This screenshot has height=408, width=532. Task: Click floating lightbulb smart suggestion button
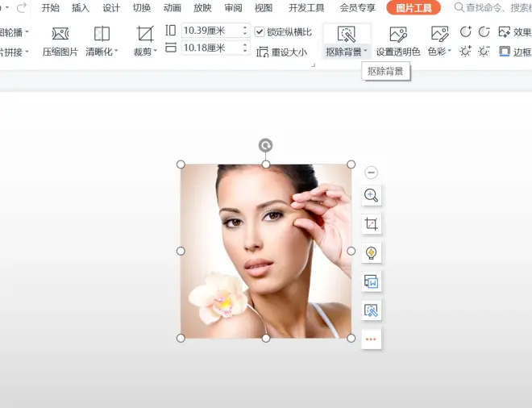pyautogui.click(x=371, y=252)
